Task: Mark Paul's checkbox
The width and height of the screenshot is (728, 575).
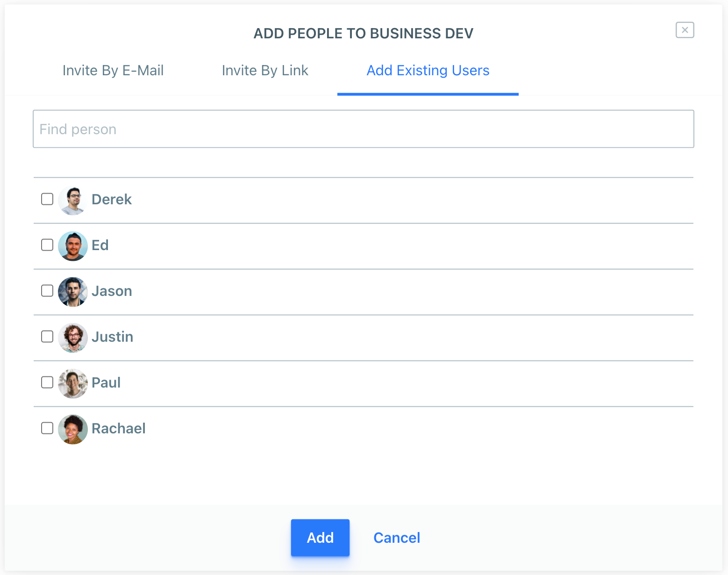Action: point(47,382)
